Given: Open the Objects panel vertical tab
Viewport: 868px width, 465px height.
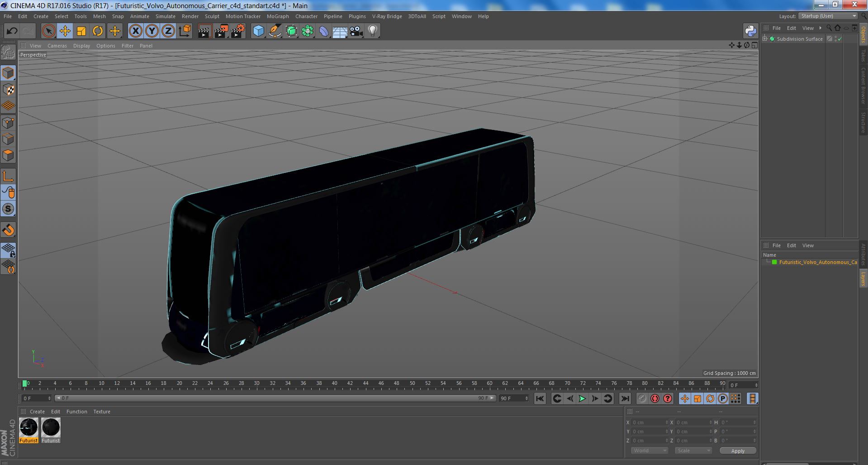Looking at the screenshot, I should tap(863, 35).
